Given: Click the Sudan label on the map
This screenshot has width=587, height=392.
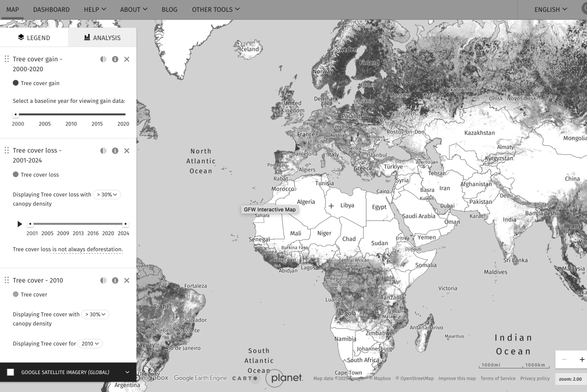Looking at the screenshot, I should [379, 243].
